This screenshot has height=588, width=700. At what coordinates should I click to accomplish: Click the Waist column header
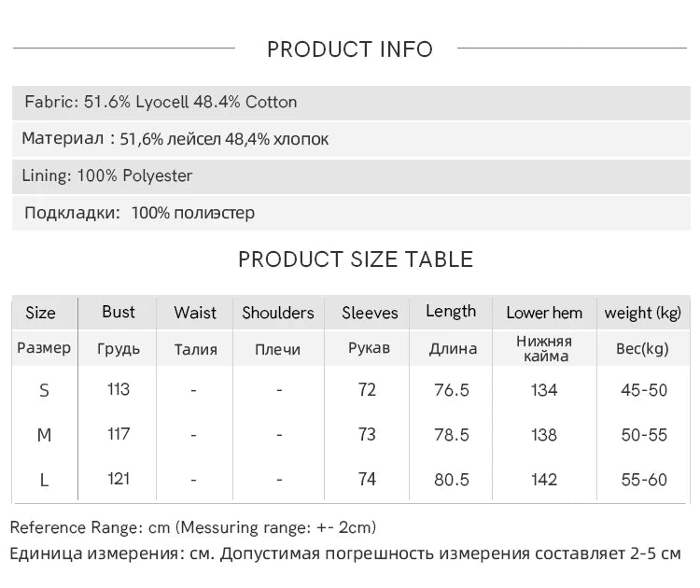pyautogui.click(x=195, y=313)
